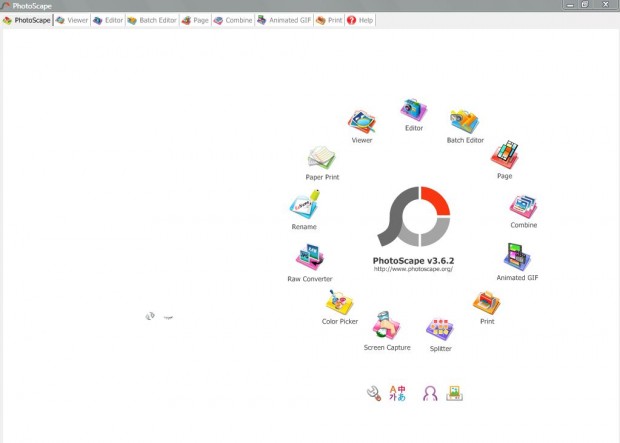Launch the Raw Converter icon
620x443 pixels.
[x=310, y=257]
